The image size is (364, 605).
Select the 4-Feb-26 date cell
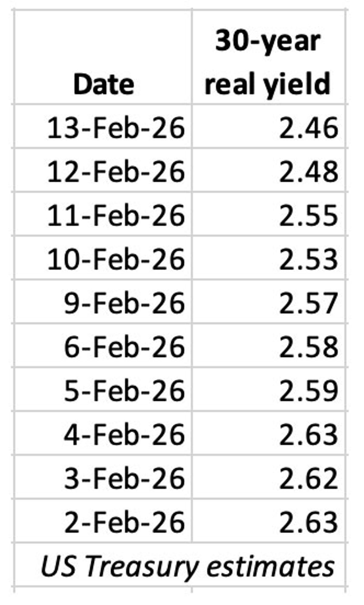(124, 434)
